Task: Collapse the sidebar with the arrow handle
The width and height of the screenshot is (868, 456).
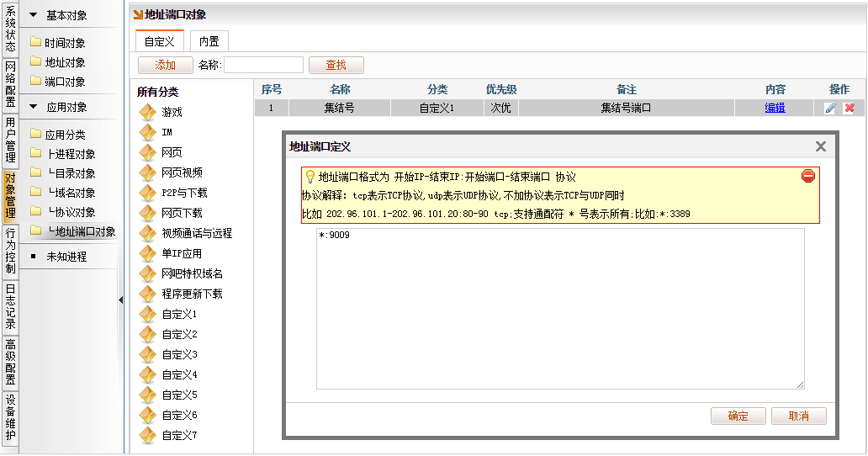Action: [x=120, y=300]
